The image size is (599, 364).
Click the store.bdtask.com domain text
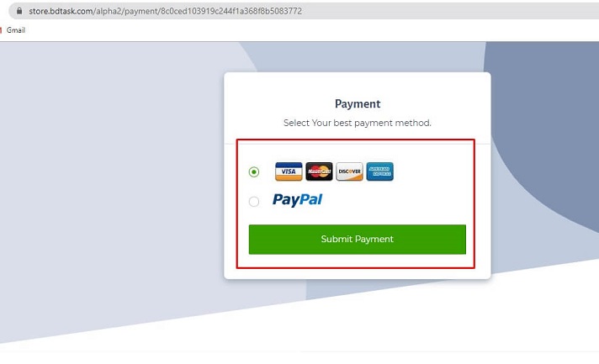pos(61,11)
